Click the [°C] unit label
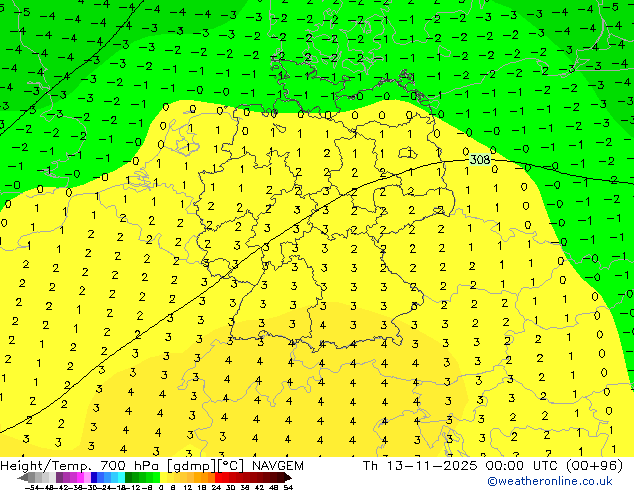This screenshot has height=490, width=634. [x=232, y=466]
